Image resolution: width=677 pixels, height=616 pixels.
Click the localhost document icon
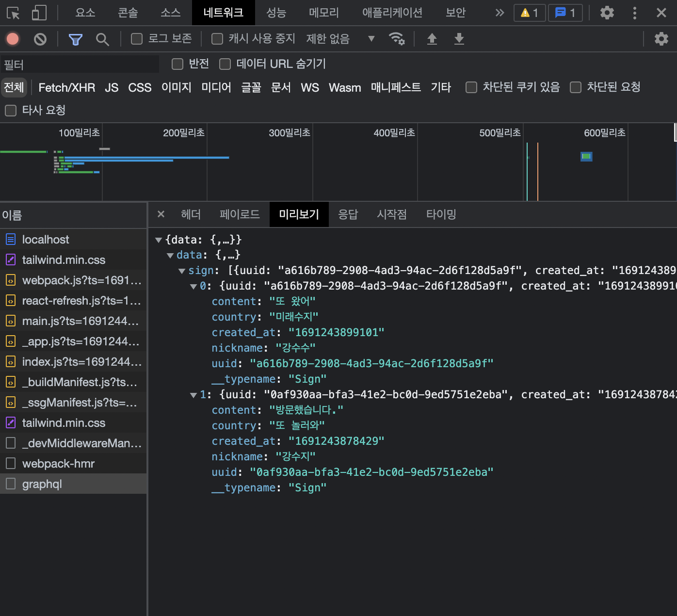[11, 239]
